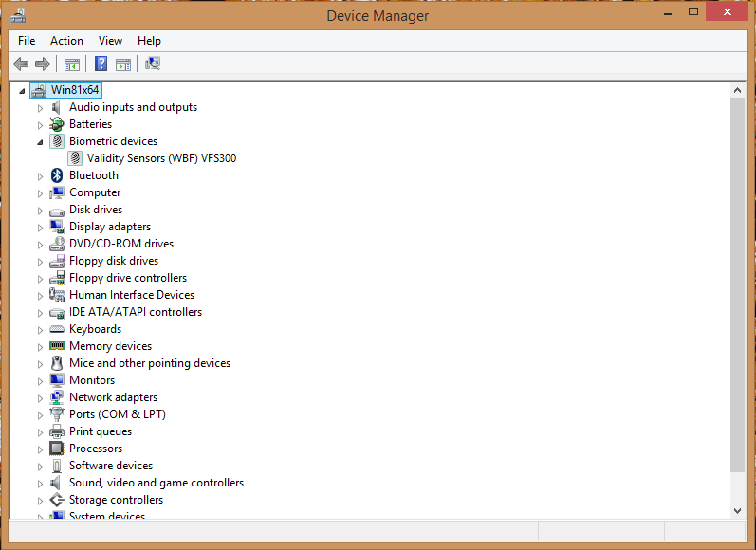Click the Print queues printer icon
Image resolution: width=756 pixels, height=550 pixels.
coord(56,431)
